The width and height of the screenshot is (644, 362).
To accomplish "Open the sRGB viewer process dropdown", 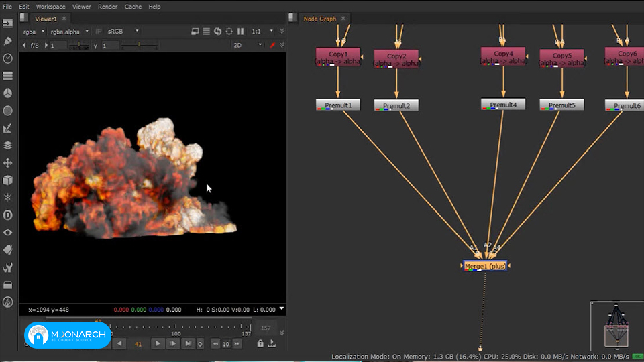I will click(x=123, y=32).
